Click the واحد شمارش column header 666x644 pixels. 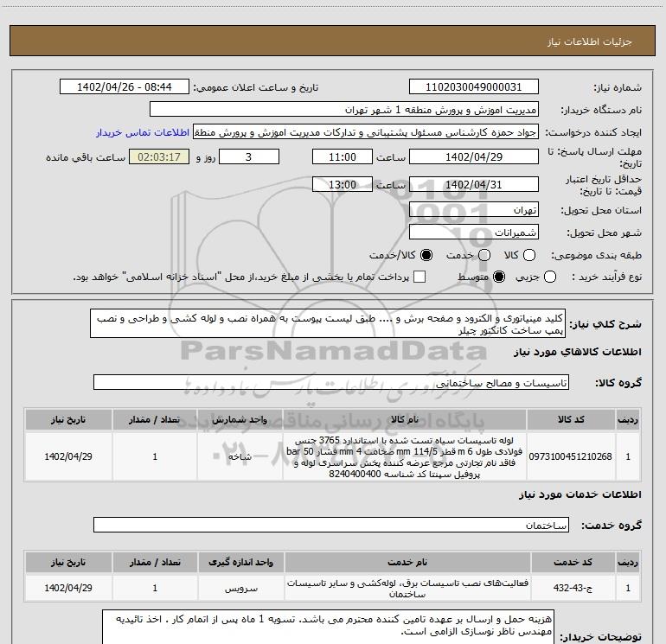point(240,419)
